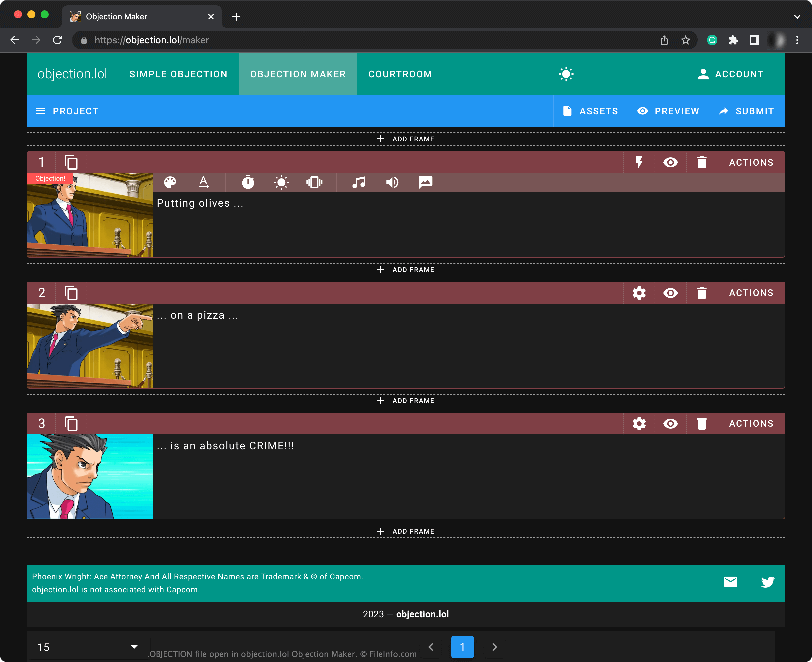Click the evidence image icon in frame 1

point(425,182)
